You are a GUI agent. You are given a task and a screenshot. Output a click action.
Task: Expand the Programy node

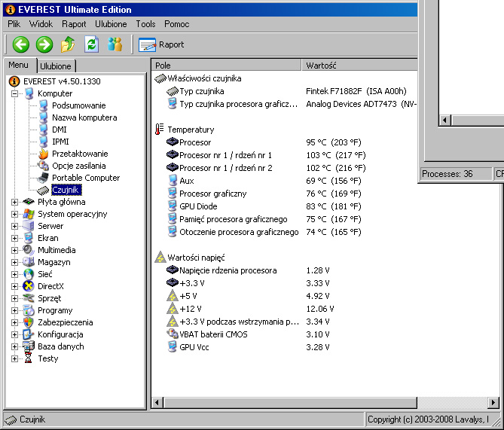[x=14, y=310]
